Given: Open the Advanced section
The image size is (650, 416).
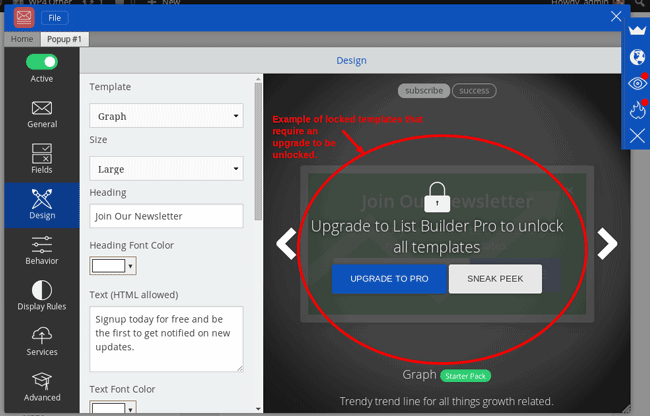Looking at the screenshot, I should point(42,387).
